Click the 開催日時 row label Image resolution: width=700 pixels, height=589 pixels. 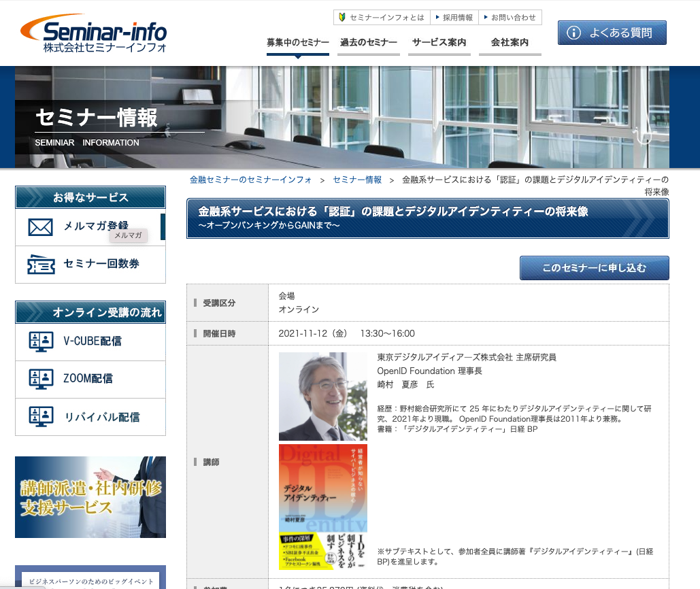click(x=219, y=334)
